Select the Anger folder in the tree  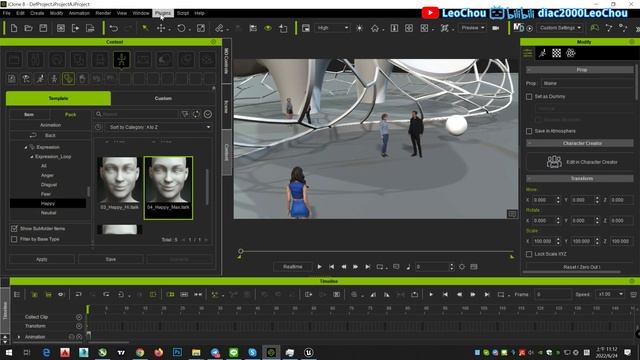[47, 176]
